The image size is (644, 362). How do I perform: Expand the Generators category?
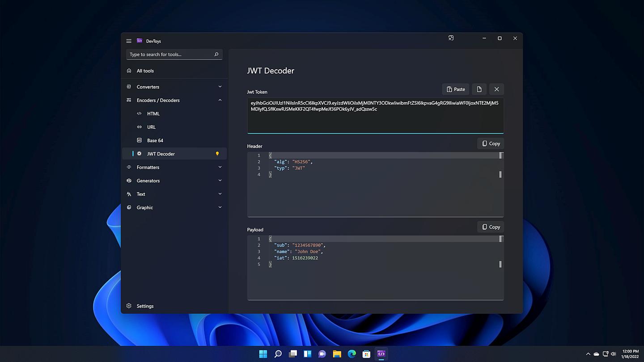pyautogui.click(x=174, y=181)
